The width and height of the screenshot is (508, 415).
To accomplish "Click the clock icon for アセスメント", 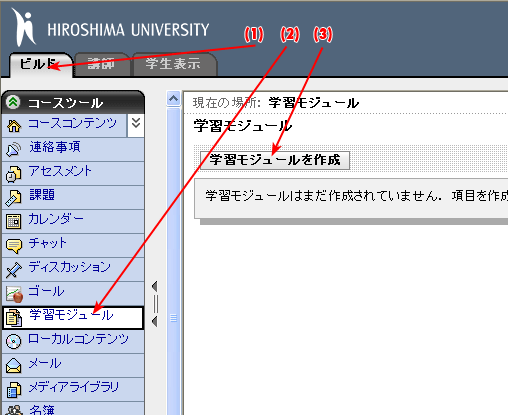I will (x=13, y=174).
